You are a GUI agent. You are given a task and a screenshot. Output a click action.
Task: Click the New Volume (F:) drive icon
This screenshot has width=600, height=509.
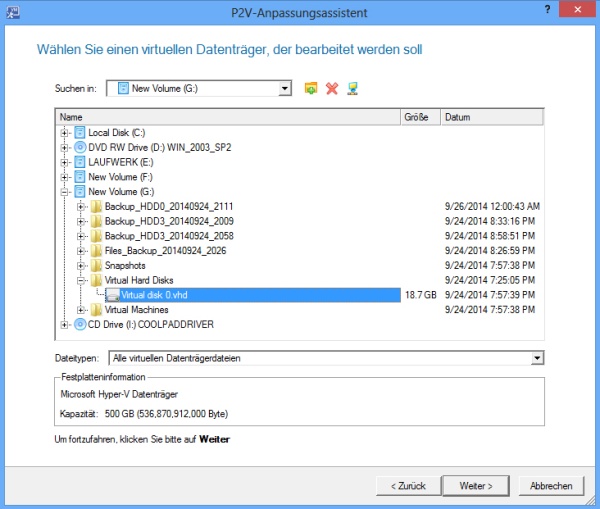click(x=80, y=177)
